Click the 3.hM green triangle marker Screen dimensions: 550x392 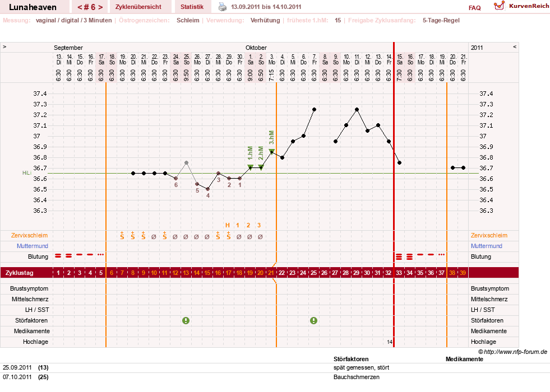[271, 151]
